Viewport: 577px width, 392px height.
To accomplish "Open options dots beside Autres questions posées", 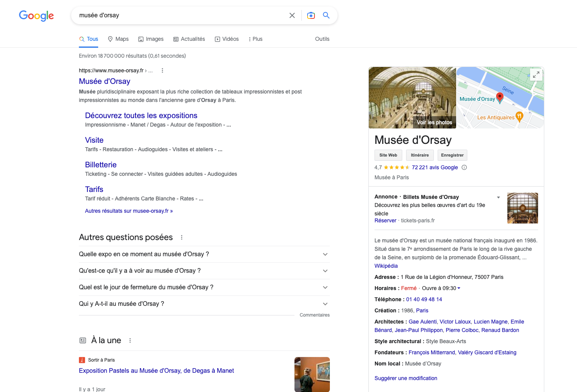I will pyautogui.click(x=182, y=237).
